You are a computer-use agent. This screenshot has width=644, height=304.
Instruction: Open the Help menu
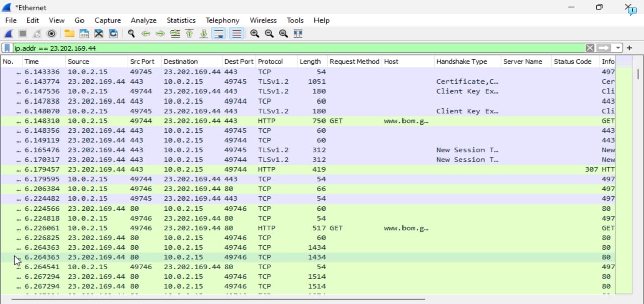click(x=321, y=20)
